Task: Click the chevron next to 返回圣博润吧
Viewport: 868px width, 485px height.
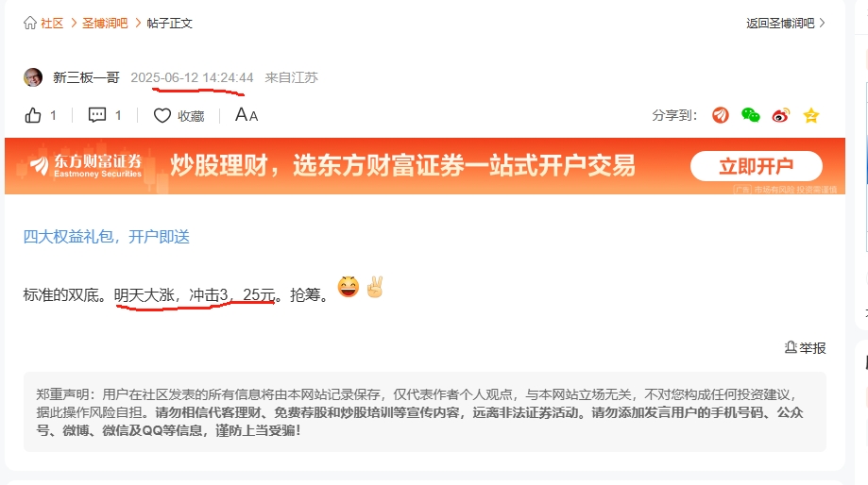Action: [x=822, y=23]
